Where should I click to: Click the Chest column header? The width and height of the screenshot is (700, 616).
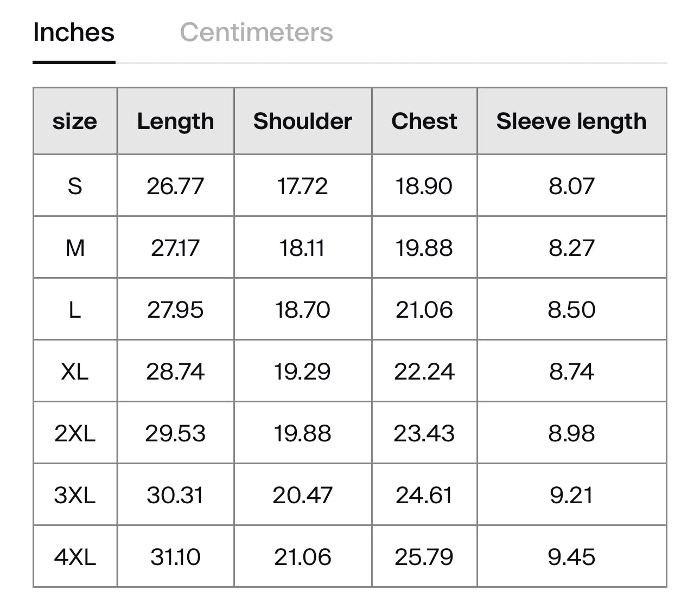click(x=424, y=121)
